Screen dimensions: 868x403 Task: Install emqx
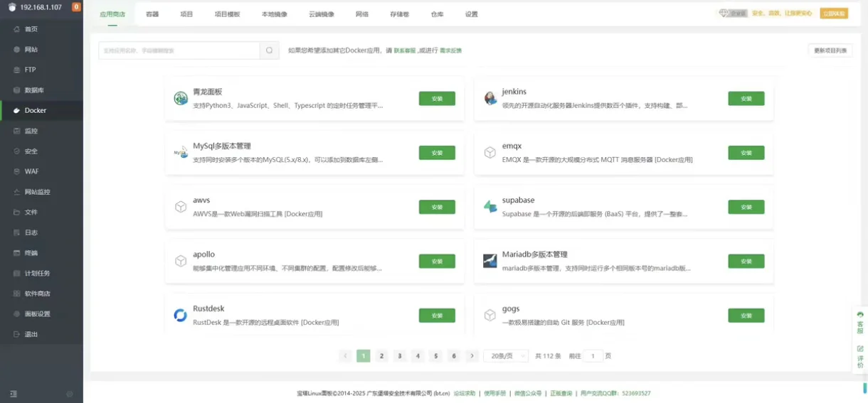coord(746,153)
